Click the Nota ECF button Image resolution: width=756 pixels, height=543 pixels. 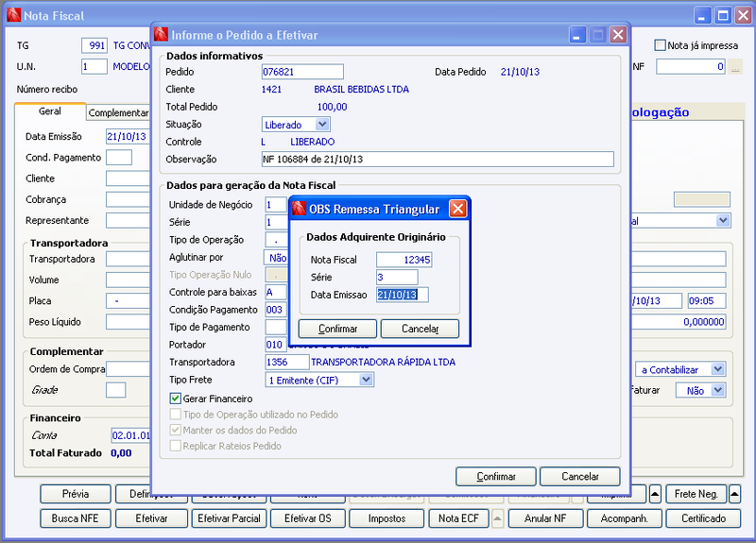458,518
